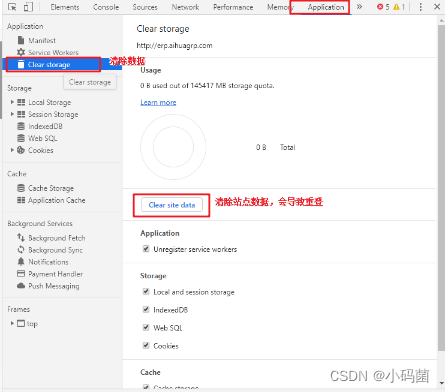445x392 pixels.
Task: Select Manifest in the sidebar
Action: [x=42, y=40]
